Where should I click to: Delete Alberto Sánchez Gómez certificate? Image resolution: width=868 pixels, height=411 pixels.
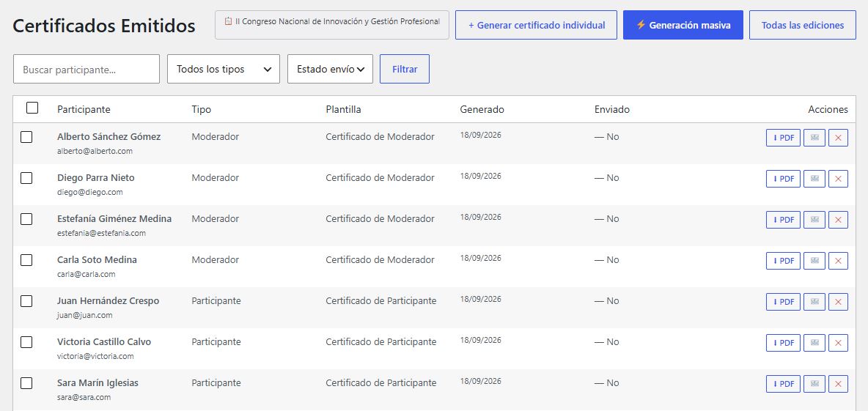[838, 138]
